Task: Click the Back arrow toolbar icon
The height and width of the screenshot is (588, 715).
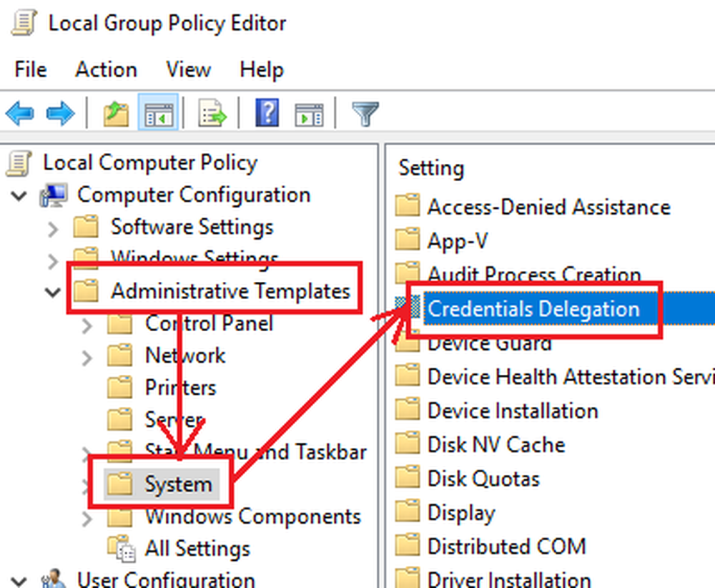Action: (x=19, y=114)
